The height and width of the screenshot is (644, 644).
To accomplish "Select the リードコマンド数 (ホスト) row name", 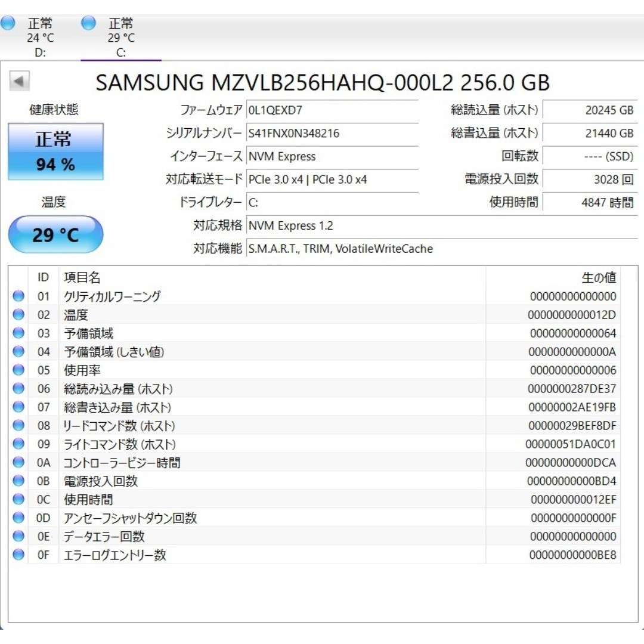I will (119, 426).
